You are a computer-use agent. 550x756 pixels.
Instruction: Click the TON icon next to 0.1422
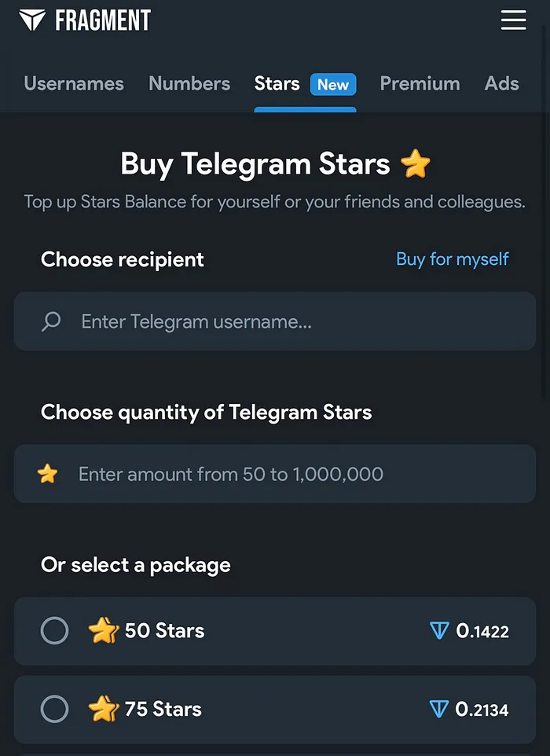pos(439,630)
